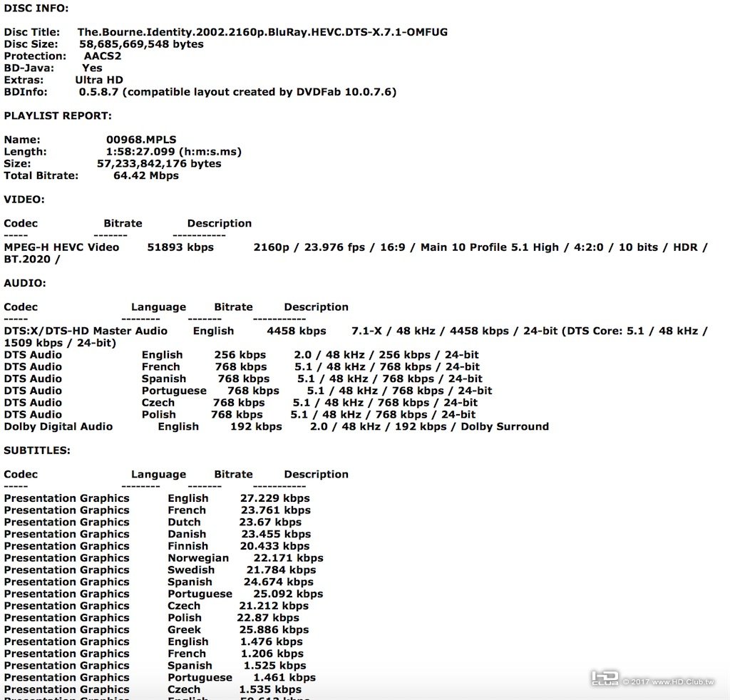Select Polish in the DTS Audio list
Viewport: 730px width, 700px height.
tap(159, 415)
